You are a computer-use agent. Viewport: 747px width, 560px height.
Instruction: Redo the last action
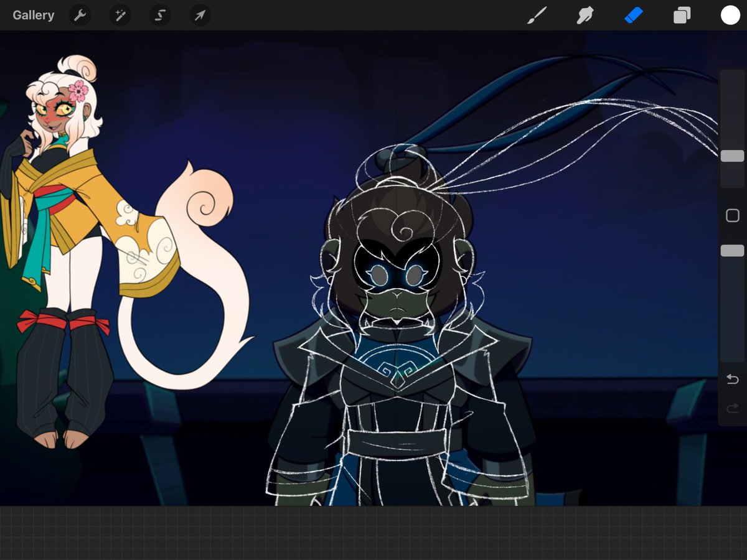(733, 408)
